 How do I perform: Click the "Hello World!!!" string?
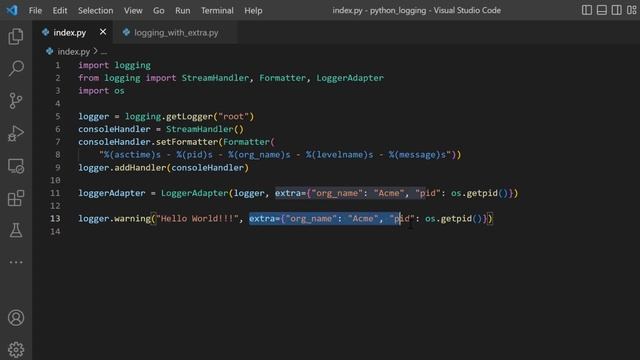pyautogui.click(x=197, y=219)
